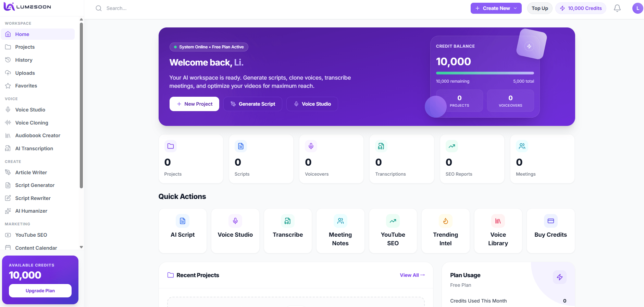Click the Upgrade Plan button

[40, 291]
